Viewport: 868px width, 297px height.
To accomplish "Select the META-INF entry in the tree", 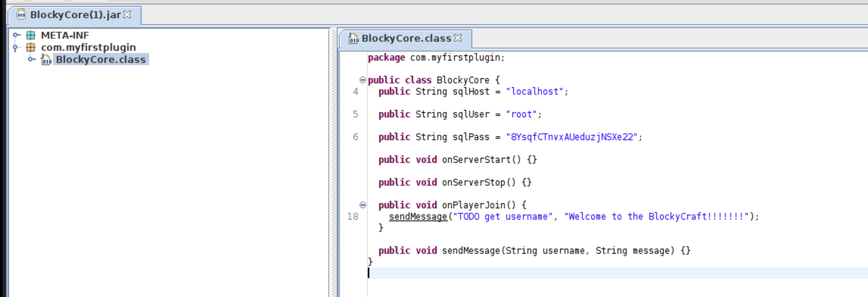I will pos(65,35).
